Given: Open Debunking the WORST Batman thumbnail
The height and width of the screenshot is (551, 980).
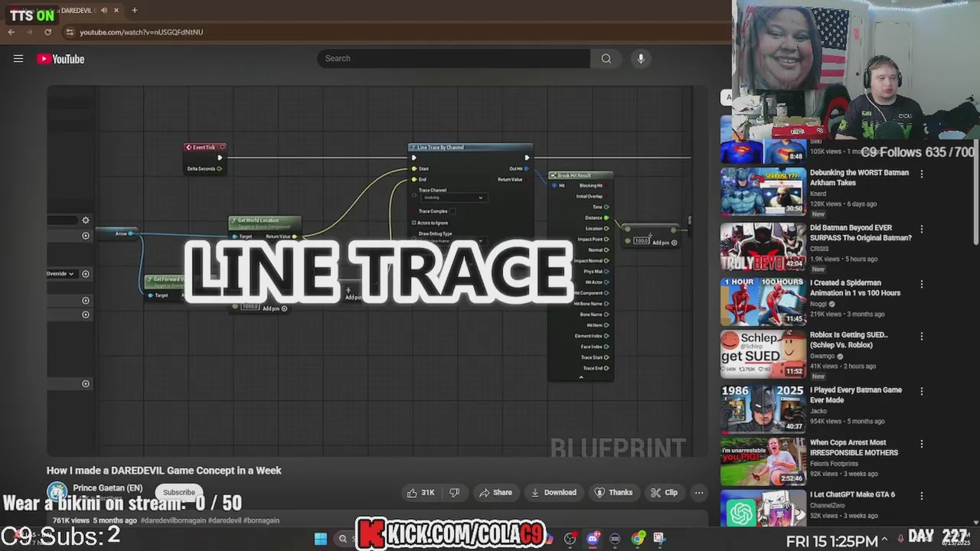Looking at the screenshot, I should 763,191.
